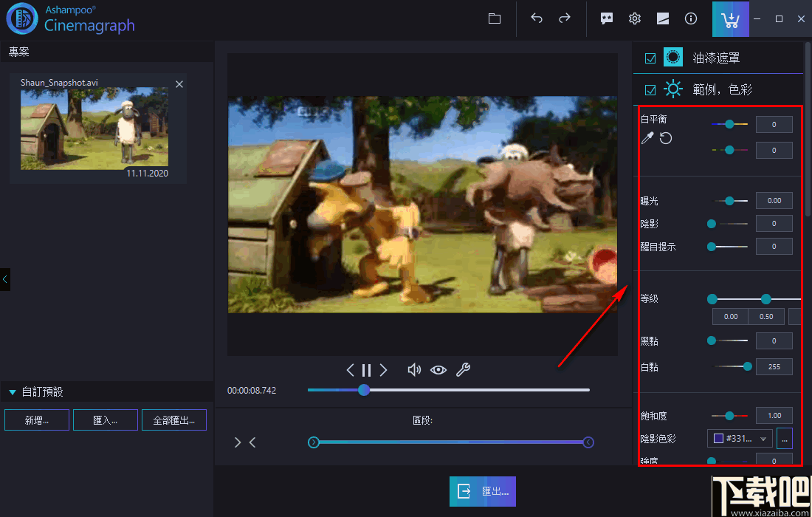Click the 新增... preset button
This screenshot has width=812, height=517.
pyautogui.click(x=37, y=420)
